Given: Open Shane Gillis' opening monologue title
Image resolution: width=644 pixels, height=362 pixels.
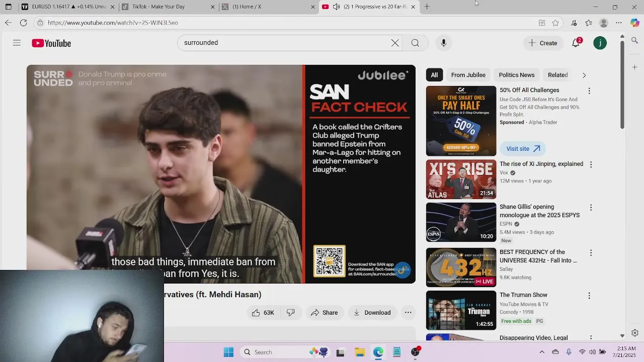Looking at the screenshot, I should [539, 211].
